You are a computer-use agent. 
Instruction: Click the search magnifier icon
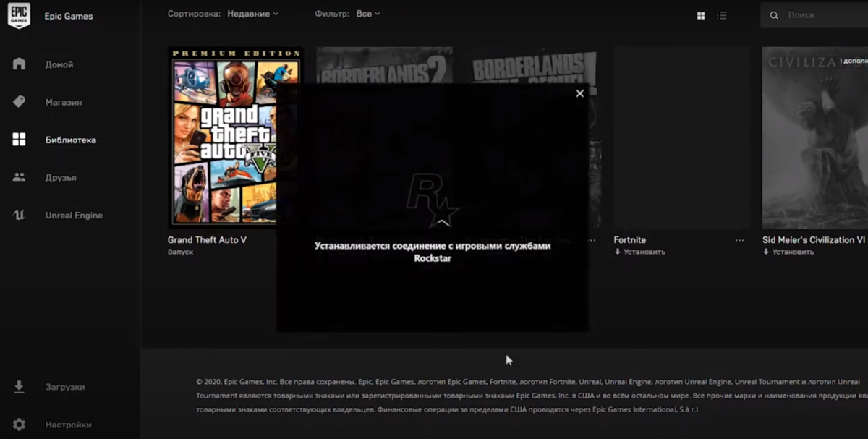click(774, 15)
